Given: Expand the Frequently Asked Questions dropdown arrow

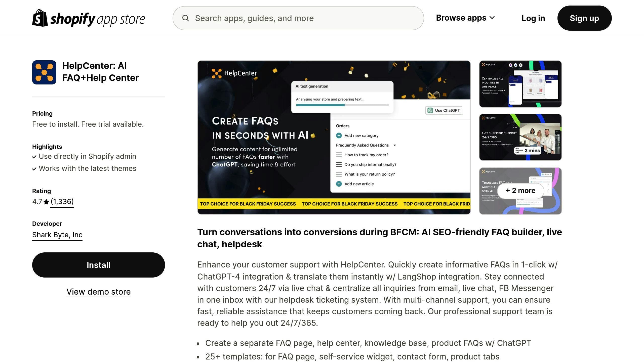Looking at the screenshot, I should coord(395,145).
